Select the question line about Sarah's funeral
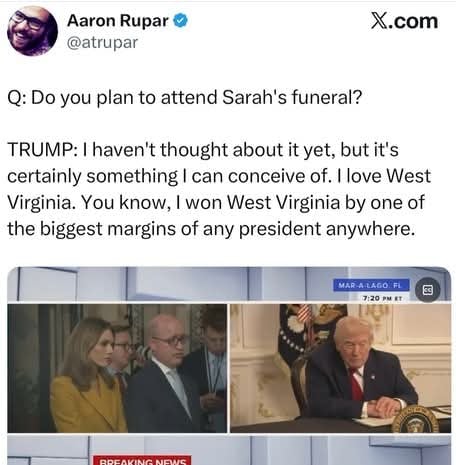Viewport: 456px width, 465px height. click(185, 97)
